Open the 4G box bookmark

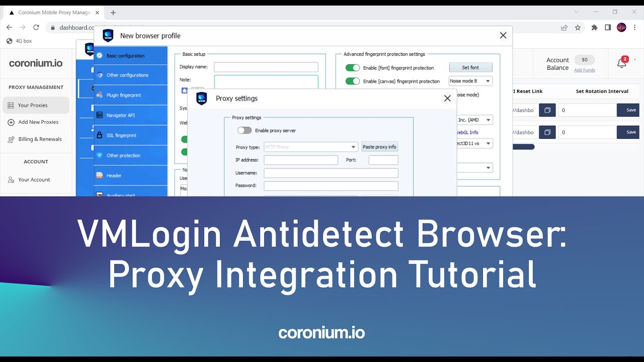pyautogui.click(x=19, y=41)
